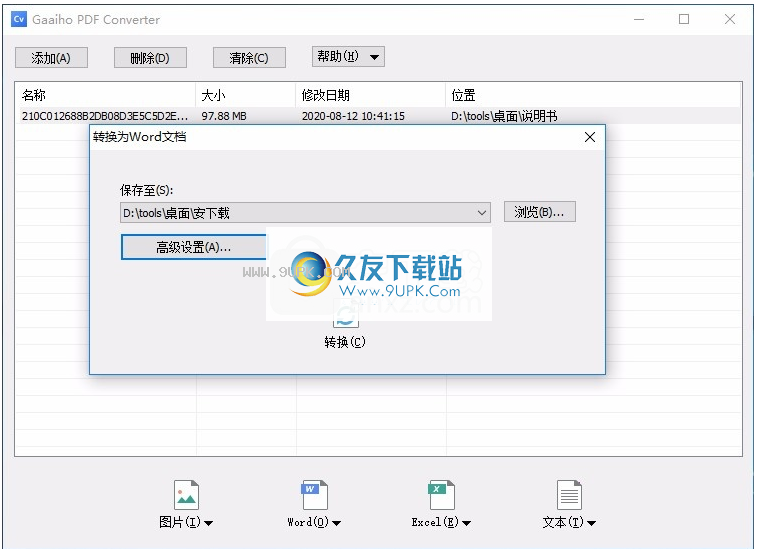Open the 帮助(H) help dropdown
The width and height of the screenshot is (758, 549).
[348, 57]
